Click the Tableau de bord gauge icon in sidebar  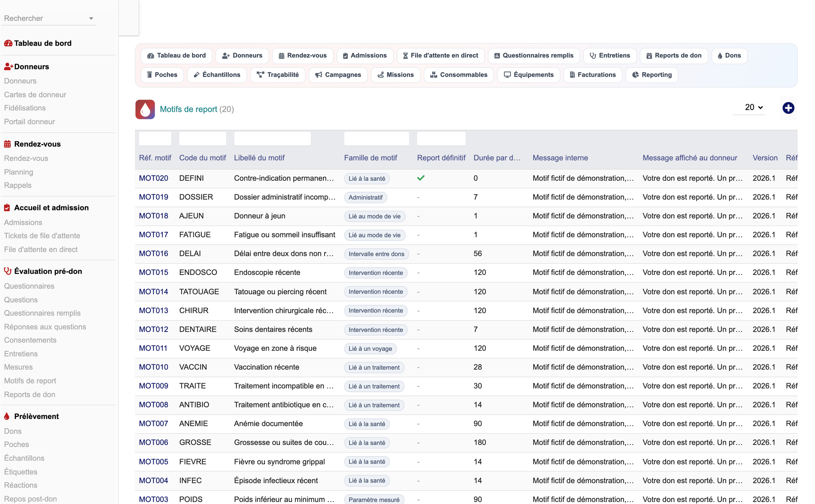8,43
